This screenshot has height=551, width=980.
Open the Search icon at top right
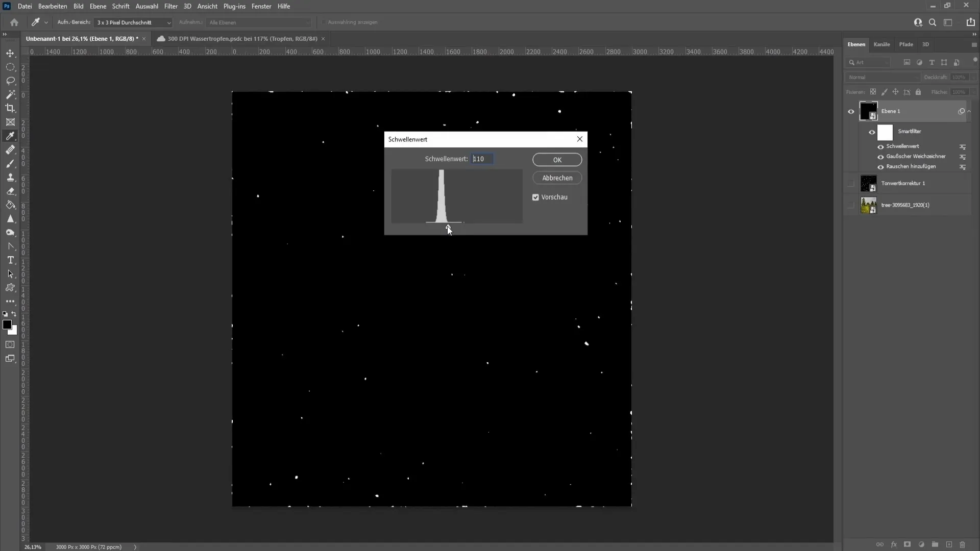933,22
